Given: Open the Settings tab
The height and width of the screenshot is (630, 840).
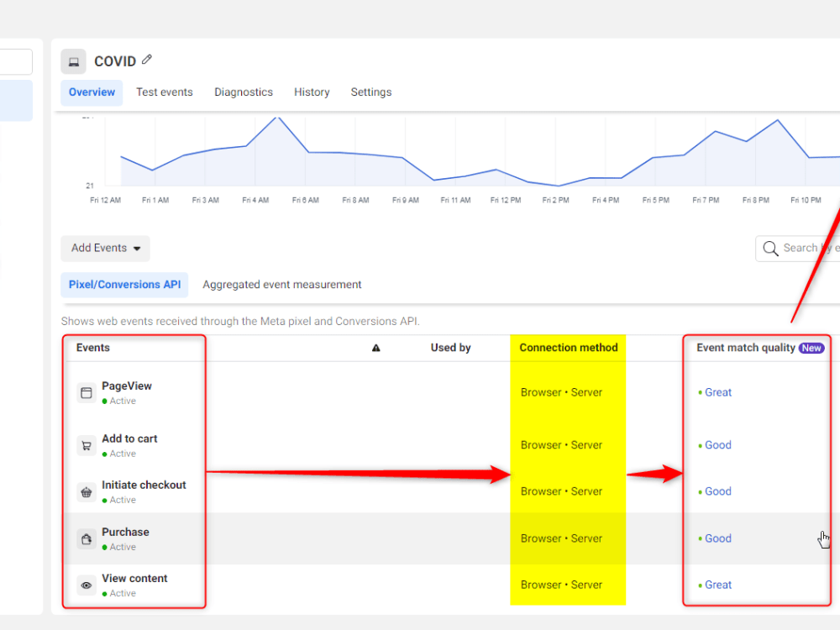Looking at the screenshot, I should click(x=371, y=92).
